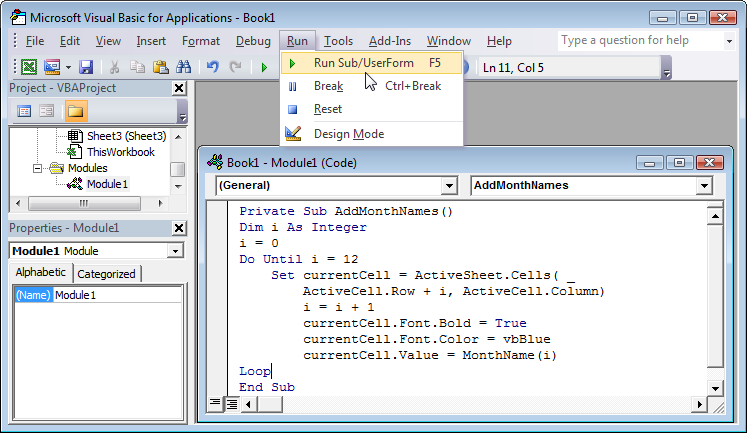Click project tree horizontal scroll right arrow
747x433 pixels.
tap(161, 203)
